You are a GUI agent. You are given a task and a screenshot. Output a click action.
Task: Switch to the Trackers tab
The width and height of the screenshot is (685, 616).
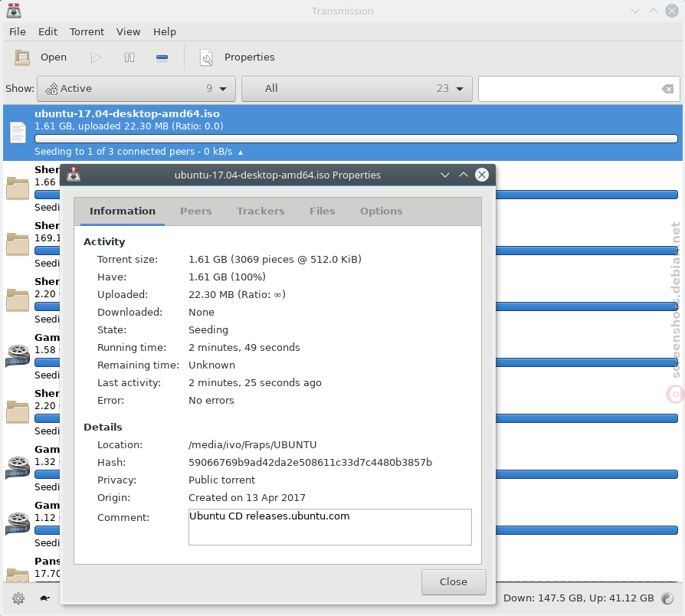click(261, 211)
